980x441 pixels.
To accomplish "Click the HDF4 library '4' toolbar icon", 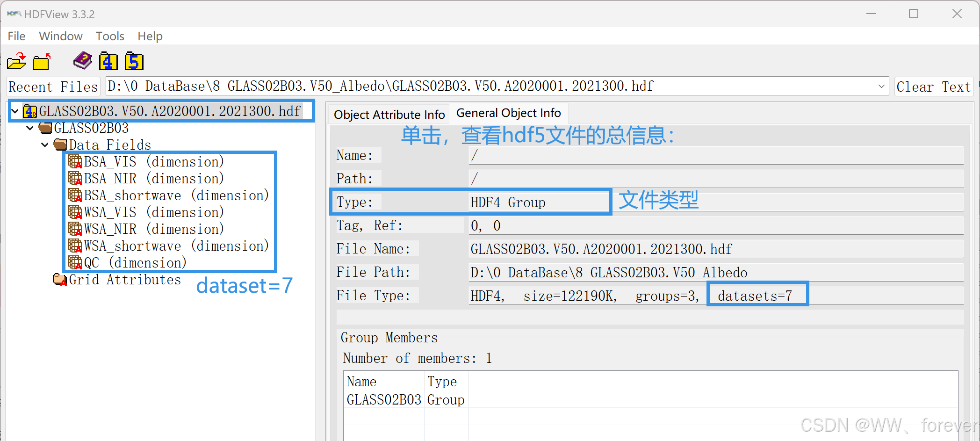I will (108, 61).
